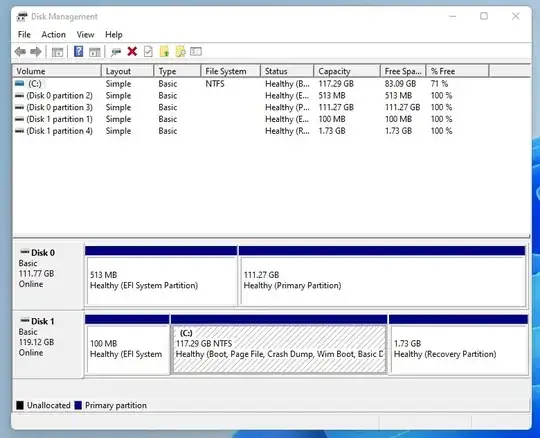Click the red X Delete icon
The height and width of the screenshot is (438, 540).
pos(132,52)
